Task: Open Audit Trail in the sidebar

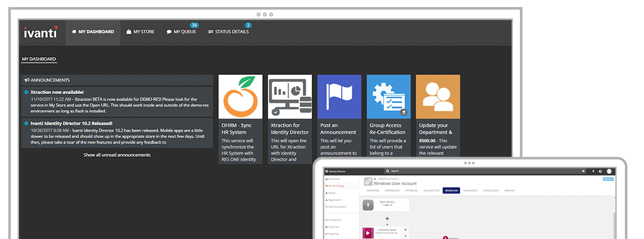Action: (x=332, y=227)
